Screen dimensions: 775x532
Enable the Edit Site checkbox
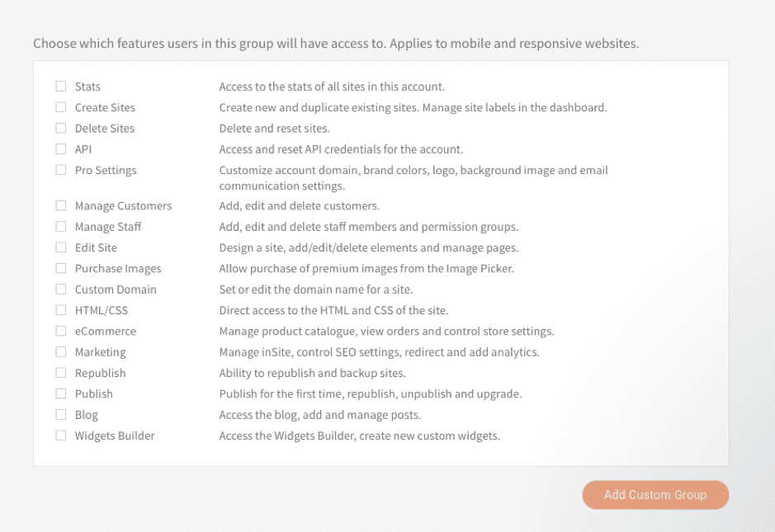pyautogui.click(x=61, y=247)
